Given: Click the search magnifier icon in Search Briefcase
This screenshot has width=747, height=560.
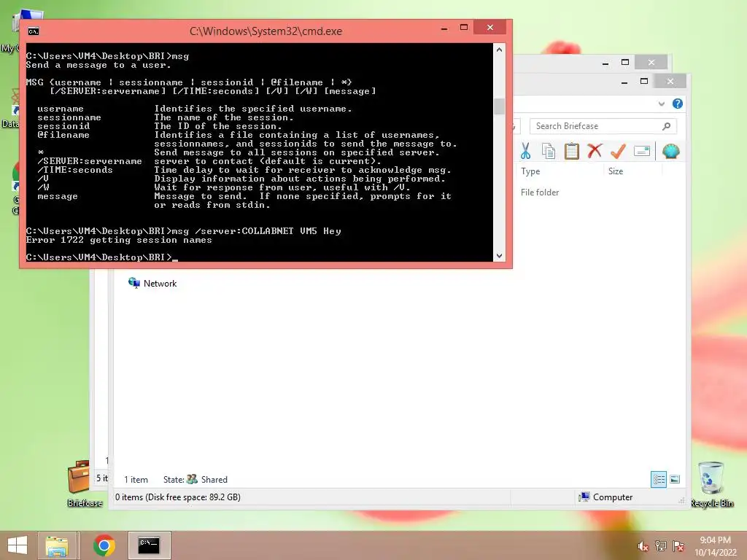Looking at the screenshot, I should 667,126.
